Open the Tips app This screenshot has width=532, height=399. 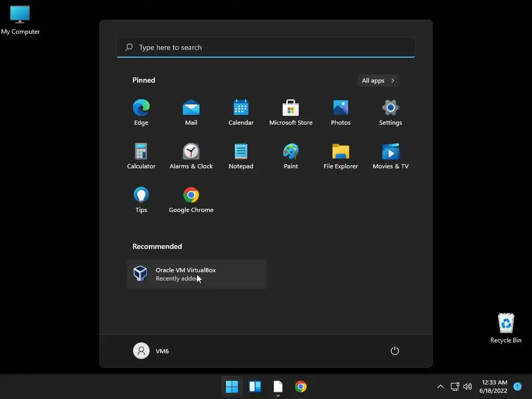tap(141, 200)
